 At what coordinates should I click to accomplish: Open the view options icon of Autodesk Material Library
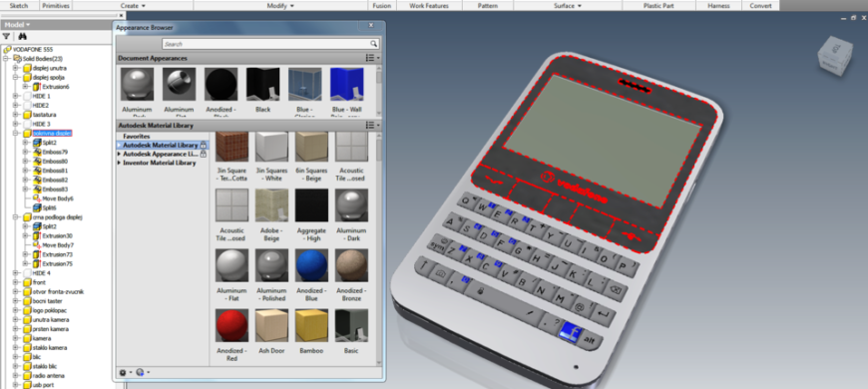pos(372,126)
